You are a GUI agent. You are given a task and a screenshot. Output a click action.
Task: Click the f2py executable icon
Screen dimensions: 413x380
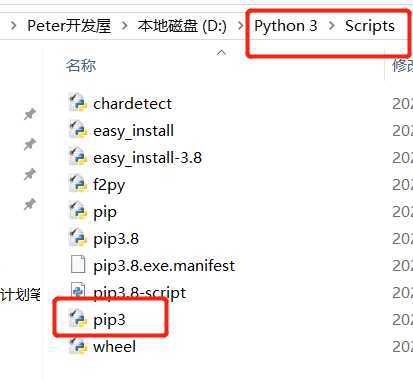pyautogui.click(x=78, y=183)
